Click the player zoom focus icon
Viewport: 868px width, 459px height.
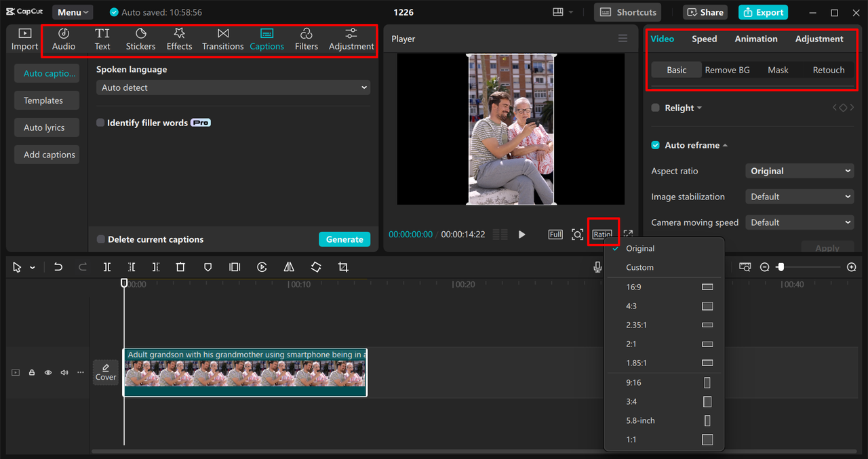[577, 234]
